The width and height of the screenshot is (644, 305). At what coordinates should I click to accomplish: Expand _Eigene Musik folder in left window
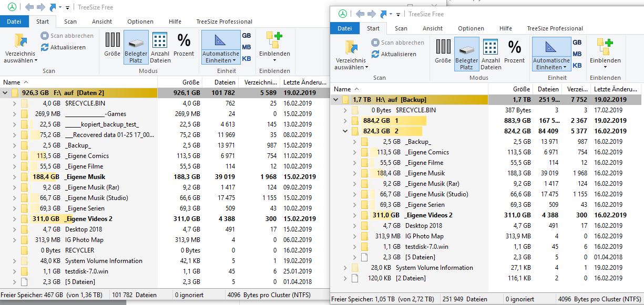click(15, 177)
